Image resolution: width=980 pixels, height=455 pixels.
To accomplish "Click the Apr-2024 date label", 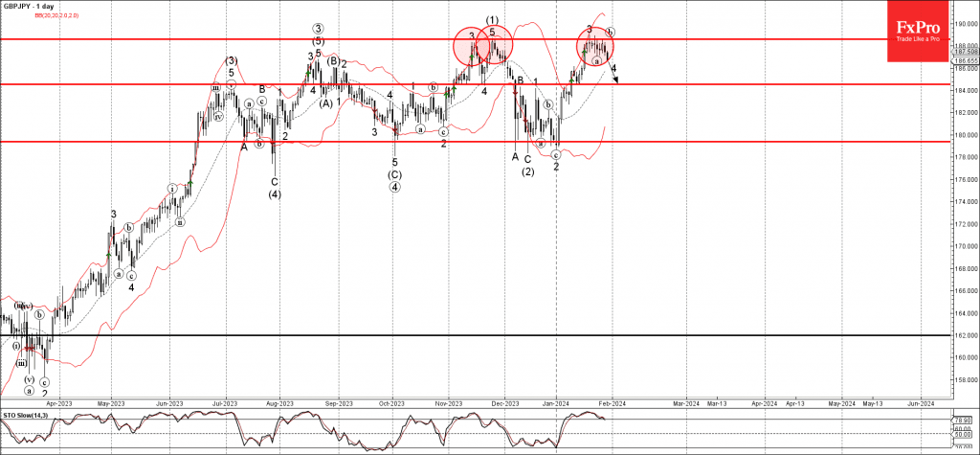I will click(x=765, y=404).
